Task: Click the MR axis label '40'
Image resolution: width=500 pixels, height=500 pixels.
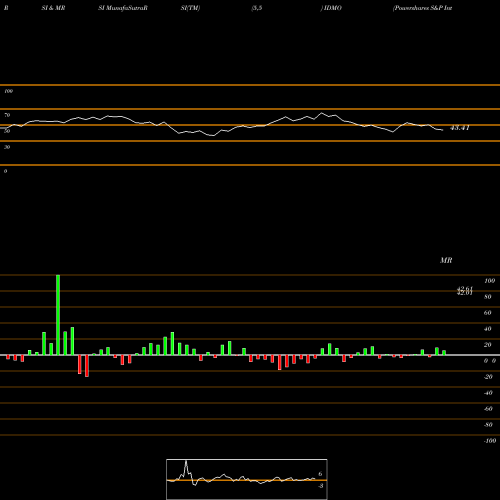Action: pos(488,329)
